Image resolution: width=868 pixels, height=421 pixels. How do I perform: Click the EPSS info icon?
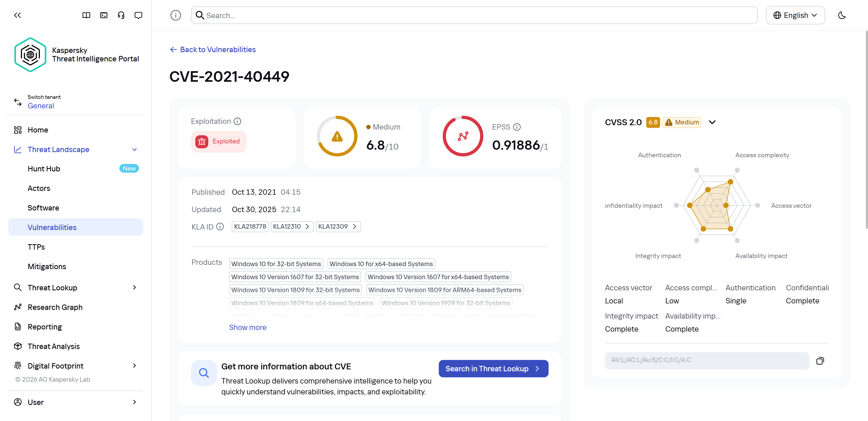(x=517, y=127)
